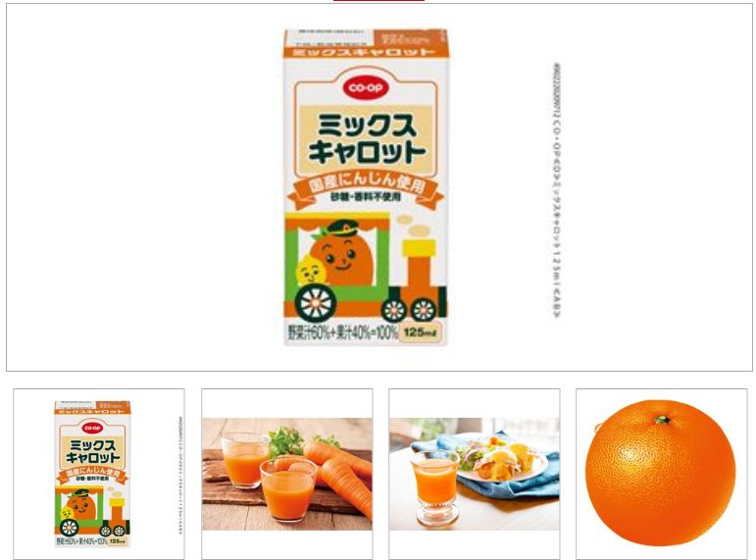Select the carrots and juice glasses thumbnail

pyautogui.click(x=287, y=474)
